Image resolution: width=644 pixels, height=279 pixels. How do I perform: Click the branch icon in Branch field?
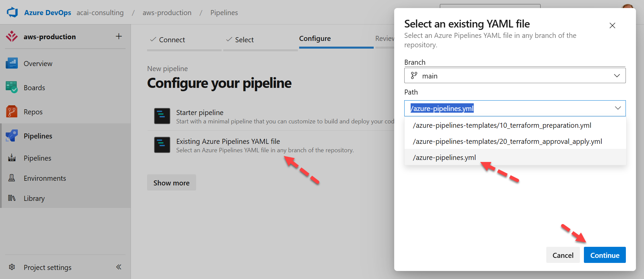[x=414, y=76]
